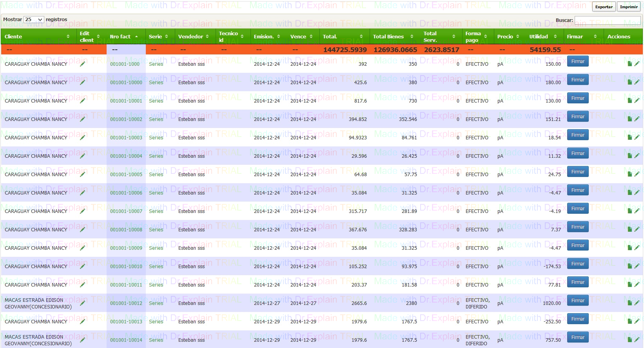Screen dimensions: 644x348
Task: Click Firmar for invoice 001001-10002
Action: click(577, 117)
